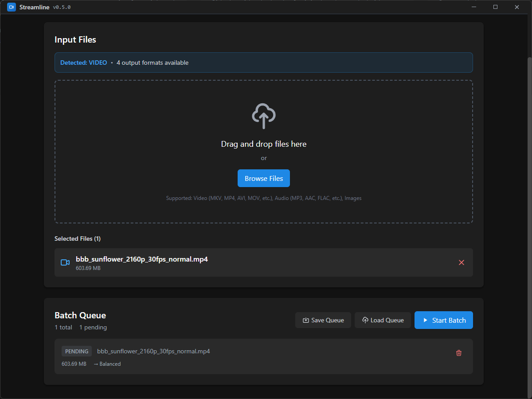This screenshot has height=399, width=532.
Task: Click the Selected Files (1) heading
Action: 78,239
